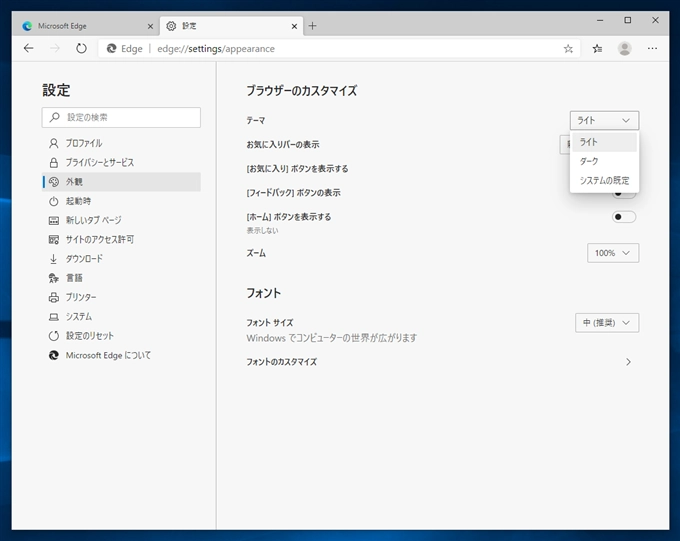Viewport: 680px width, 541px height.
Task: Minimize the Edge window
Action: tap(600, 20)
